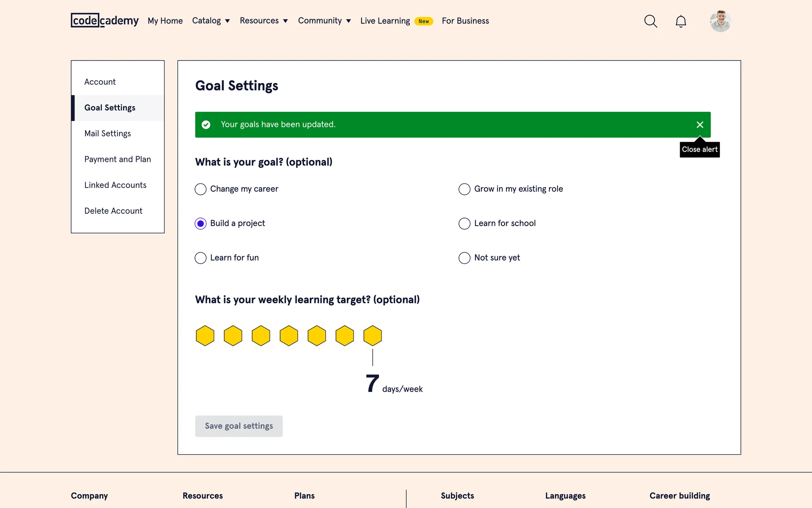Screen dimensions: 812x508
Task: Click the first yellow hexagon day
Action: [205, 336]
